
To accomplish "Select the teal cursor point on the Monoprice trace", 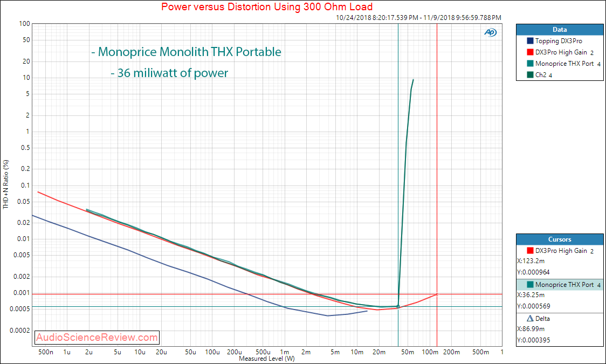I will click(x=398, y=306).
